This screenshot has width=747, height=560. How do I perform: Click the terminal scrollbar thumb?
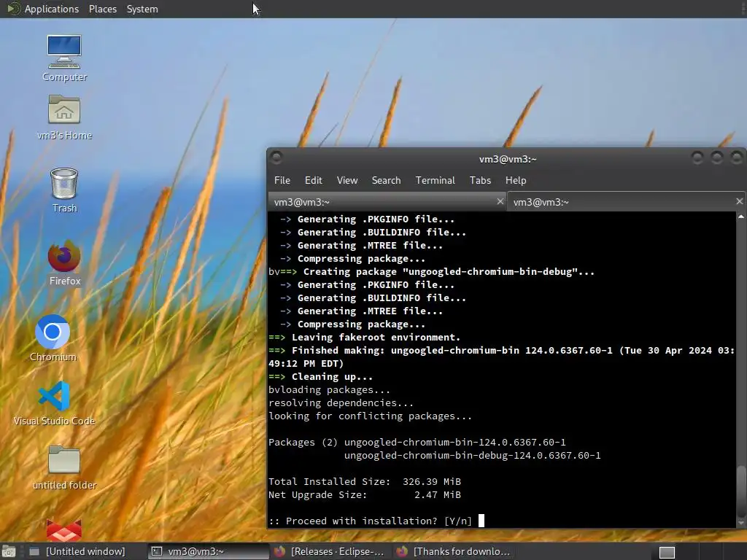click(x=741, y=491)
